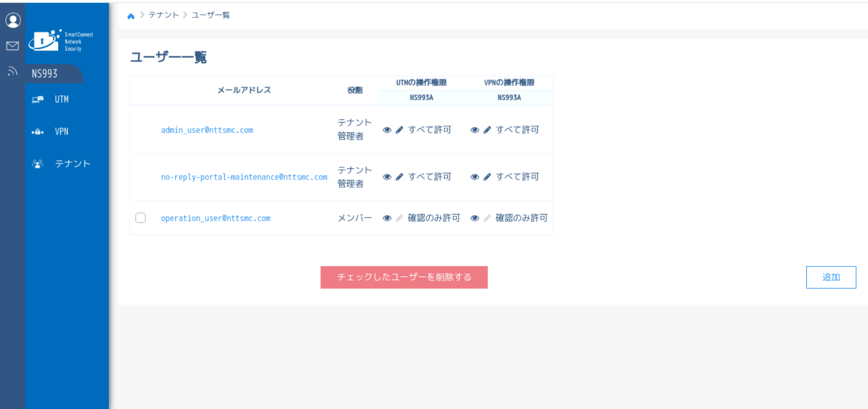The image size is (868, 409).
Task: Click the UTM device icon in menu
Action: pyautogui.click(x=38, y=99)
